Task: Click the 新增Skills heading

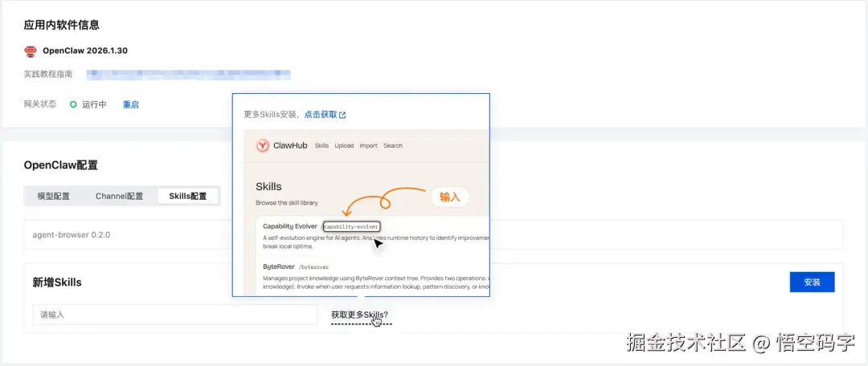Action: click(57, 283)
